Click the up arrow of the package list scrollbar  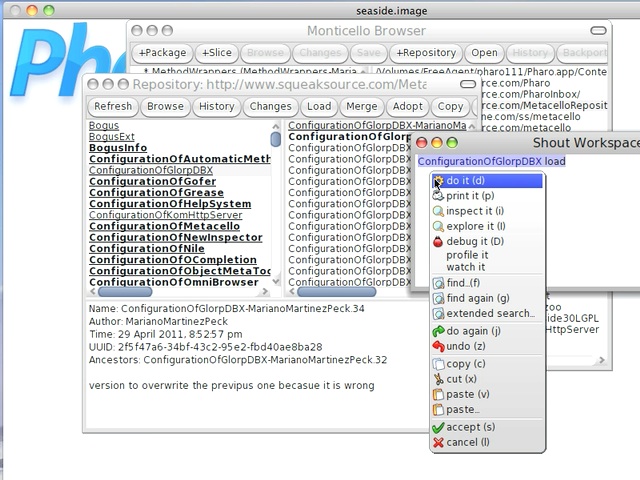tap(276, 126)
